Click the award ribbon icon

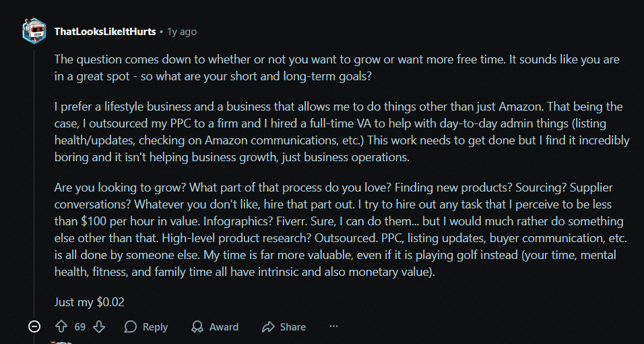[197, 326]
